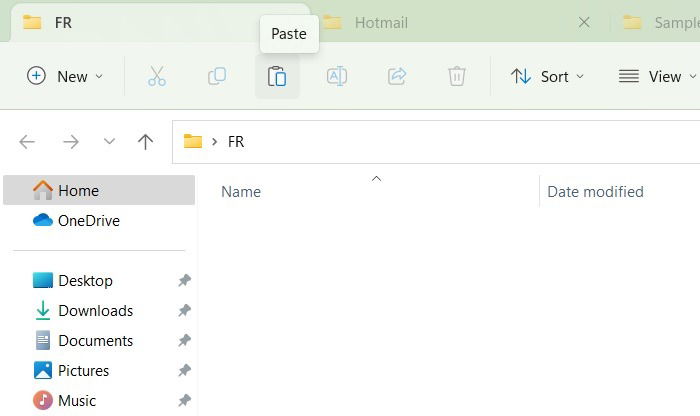This screenshot has height=416, width=700.
Task: Open the New dropdown menu
Action: click(65, 76)
